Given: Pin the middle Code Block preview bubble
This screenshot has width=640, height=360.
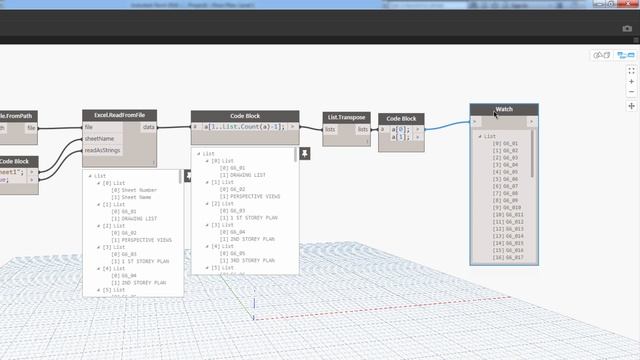Looking at the screenshot, I should [x=304, y=153].
